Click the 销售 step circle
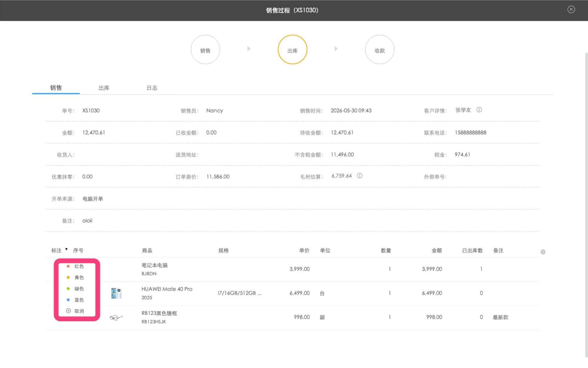588x368 pixels. point(205,50)
